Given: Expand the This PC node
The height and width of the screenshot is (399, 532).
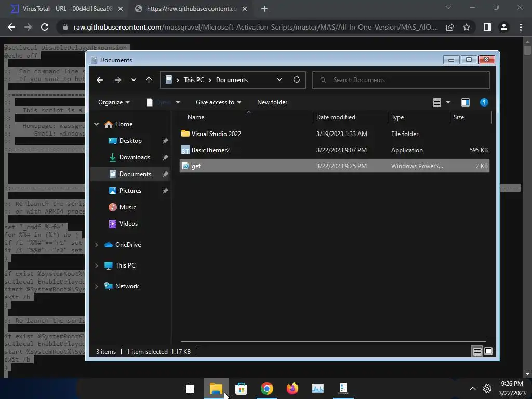Looking at the screenshot, I should pos(96,265).
